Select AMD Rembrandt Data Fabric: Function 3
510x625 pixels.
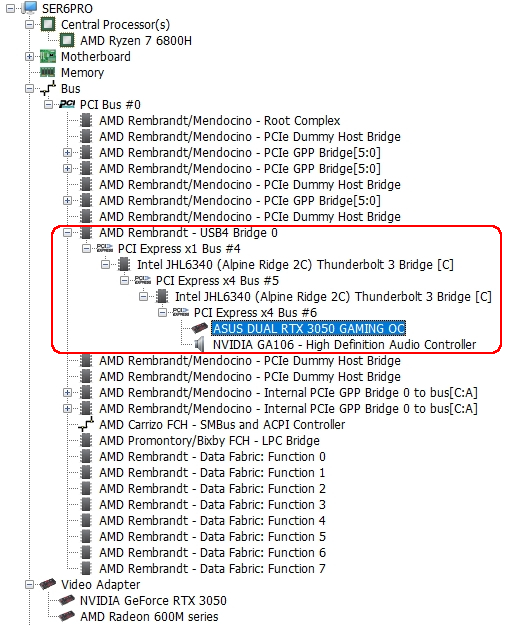(212, 504)
